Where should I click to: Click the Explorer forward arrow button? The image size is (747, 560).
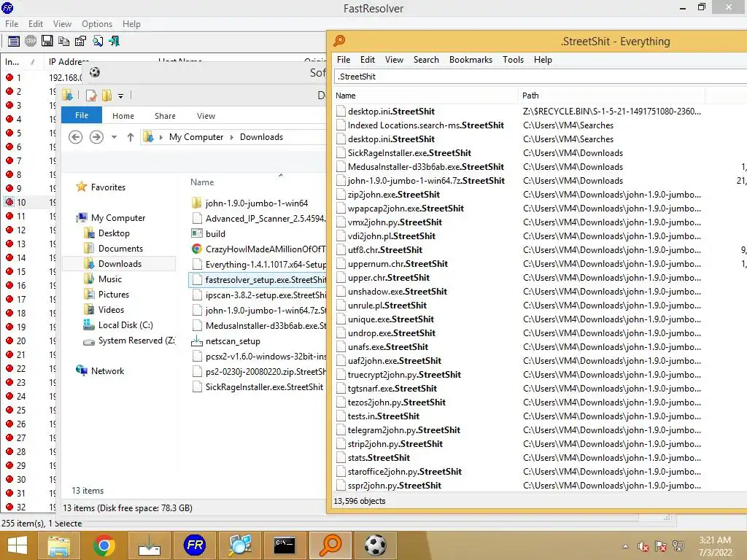click(96, 137)
